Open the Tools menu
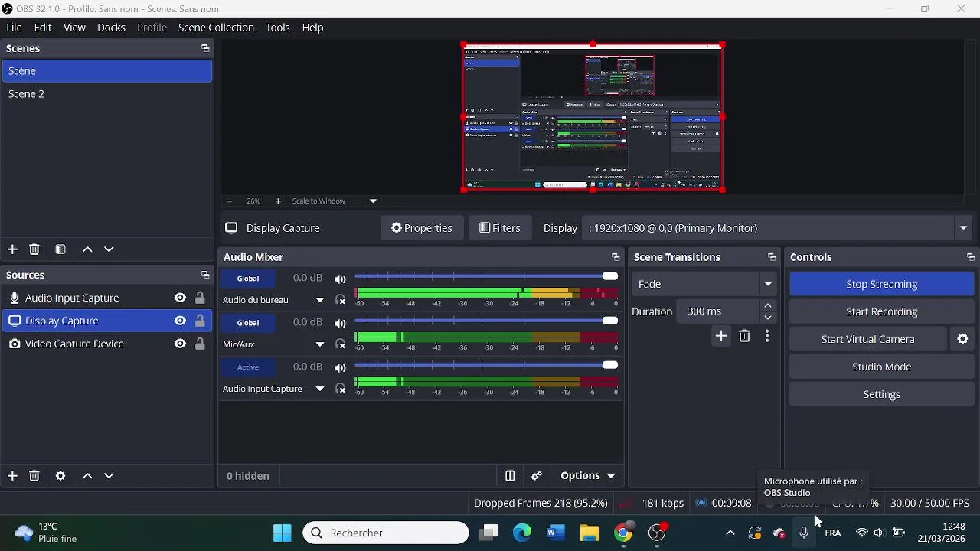This screenshot has width=980, height=551. point(277,28)
